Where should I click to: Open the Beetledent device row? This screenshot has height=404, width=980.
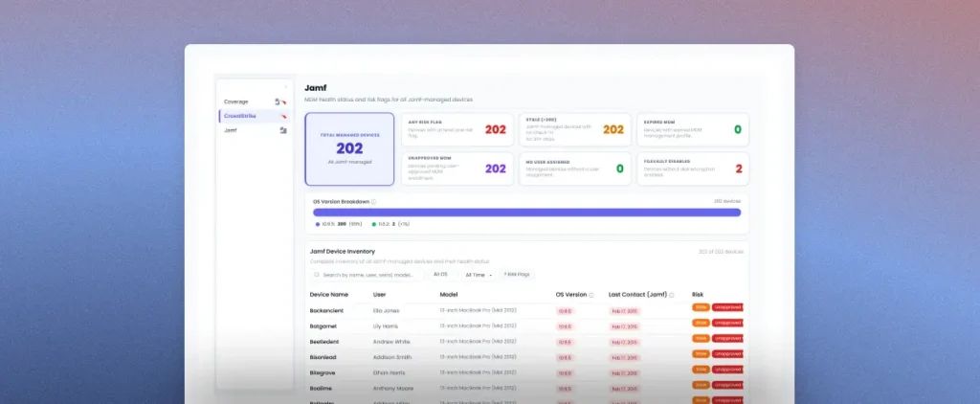[526, 342]
